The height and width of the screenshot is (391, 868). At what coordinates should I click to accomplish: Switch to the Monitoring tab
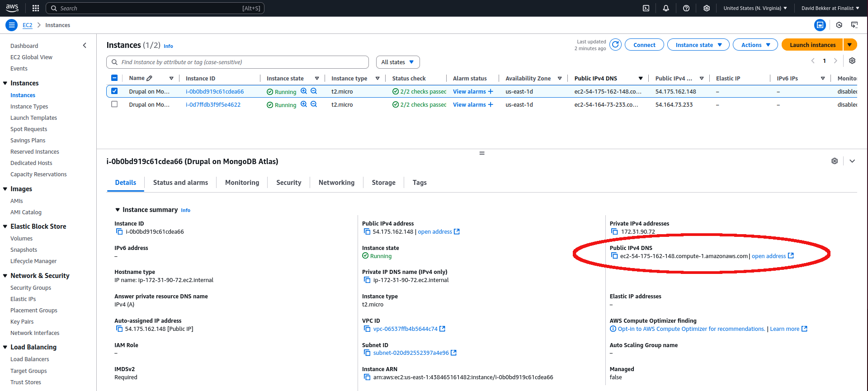[x=242, y=183]
